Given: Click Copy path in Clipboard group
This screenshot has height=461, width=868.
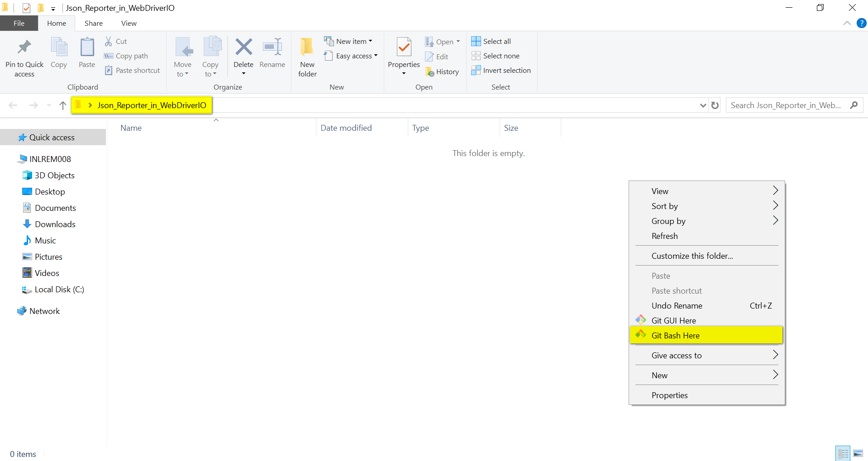Looking at the screenshot, I should point(126,56).
